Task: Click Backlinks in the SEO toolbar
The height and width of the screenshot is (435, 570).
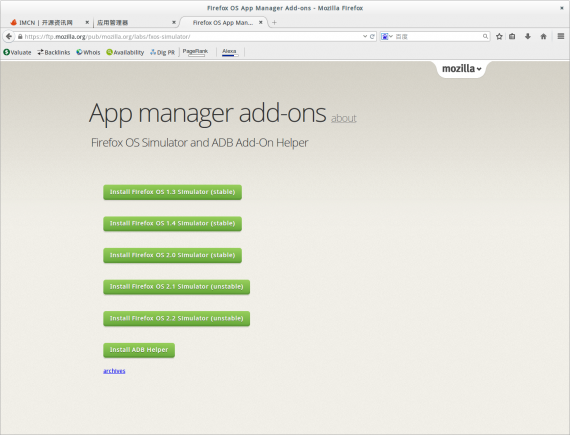Action: [54, 52]
